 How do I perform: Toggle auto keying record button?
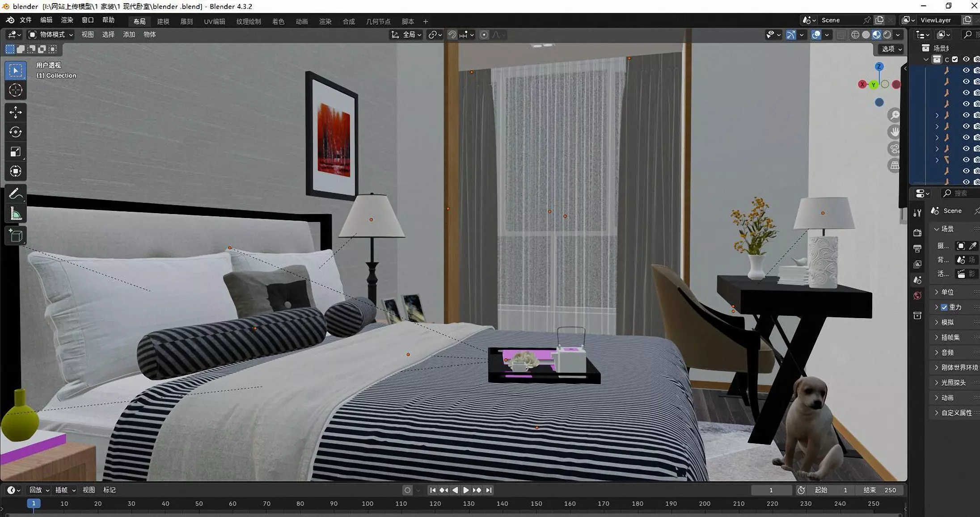[x=407, y=490]
